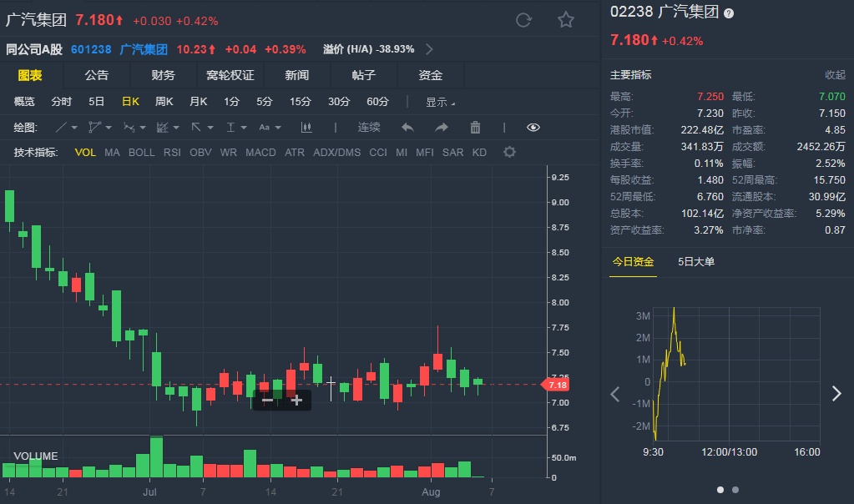This screenshot has width=854, height=504.
Task: Select the Fibonacci/Gann fan drawing tool
Action: click(162, 128)
